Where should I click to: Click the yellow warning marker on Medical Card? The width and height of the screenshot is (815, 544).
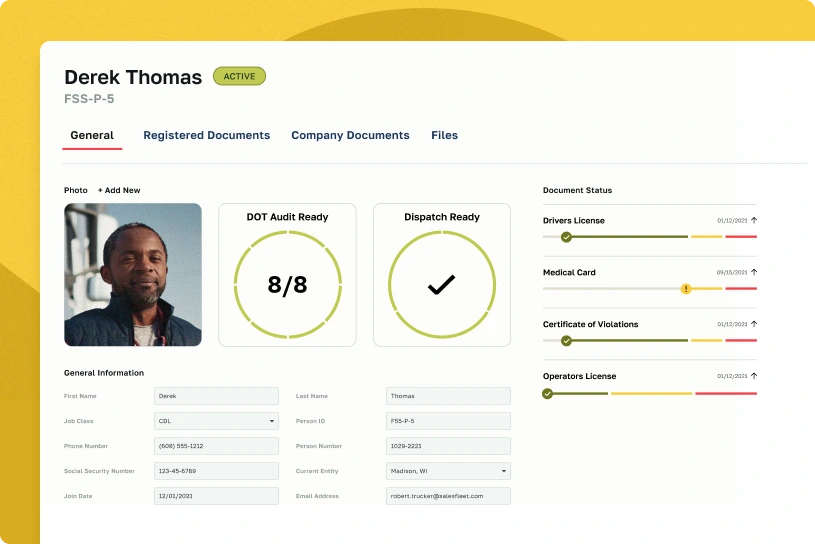click(x=686, y=289)
